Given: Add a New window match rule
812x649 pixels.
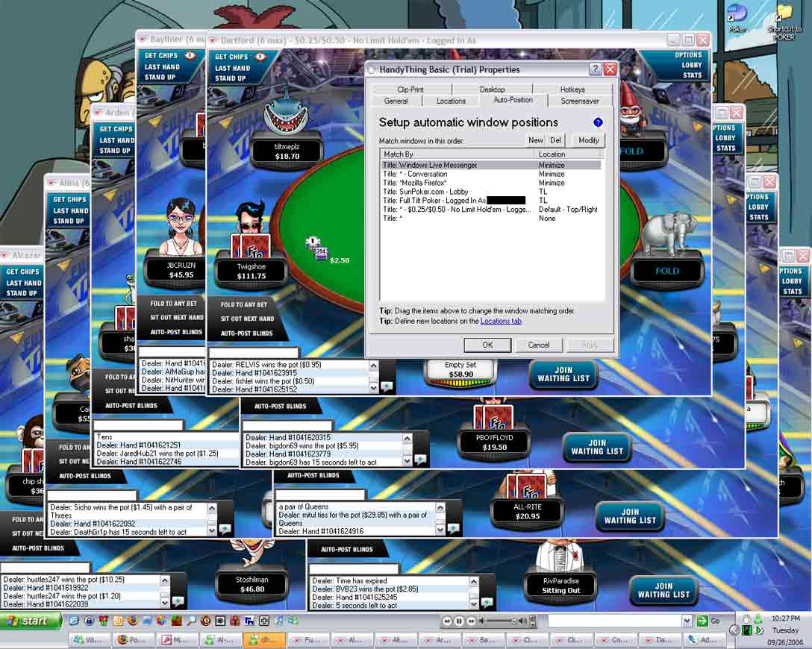Looking at the screenshot, I should (x=535, y=140).
